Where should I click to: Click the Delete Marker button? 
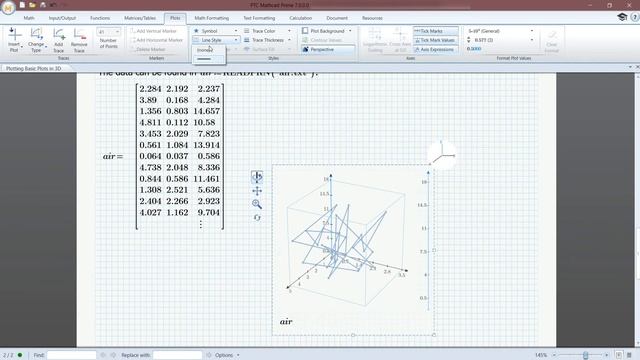pos(148,49)
